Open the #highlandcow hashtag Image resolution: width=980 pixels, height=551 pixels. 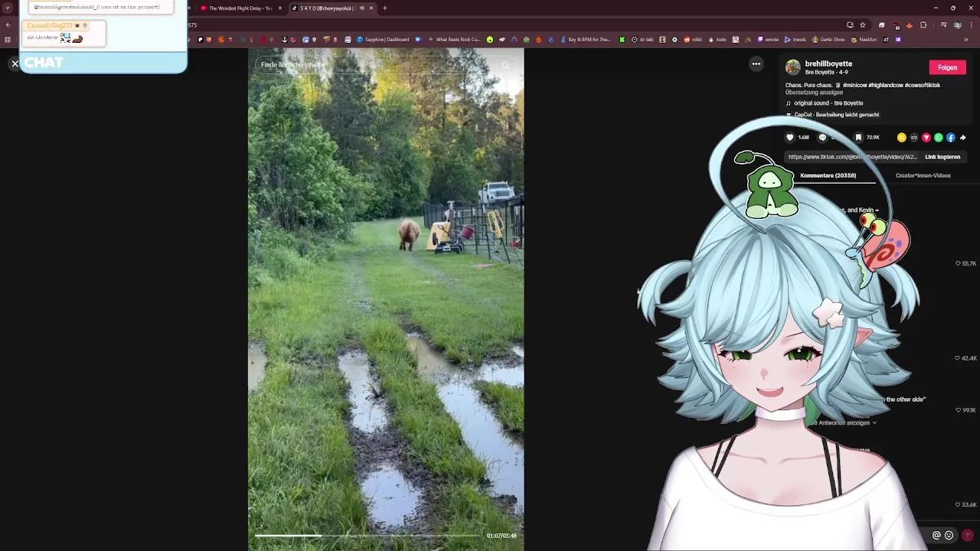coord(886,85)
